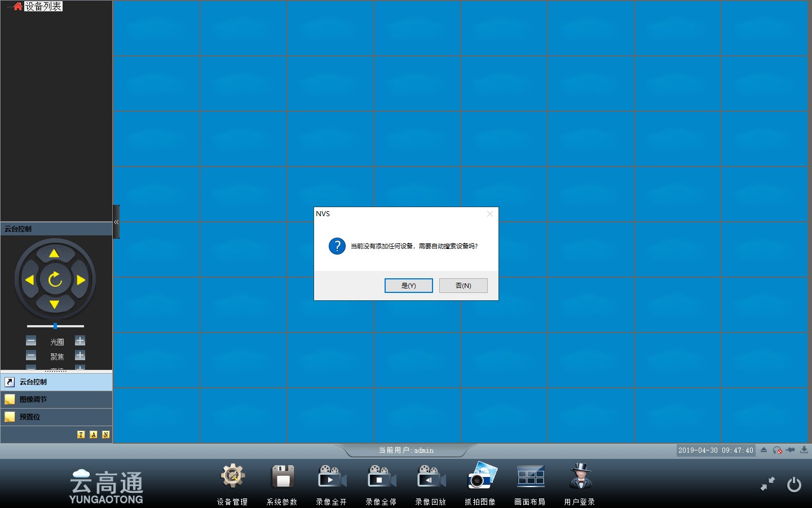The image size is (812, 508).
Task: Open 录像回放 playback camera icon
Action: (x=431, y=477)
